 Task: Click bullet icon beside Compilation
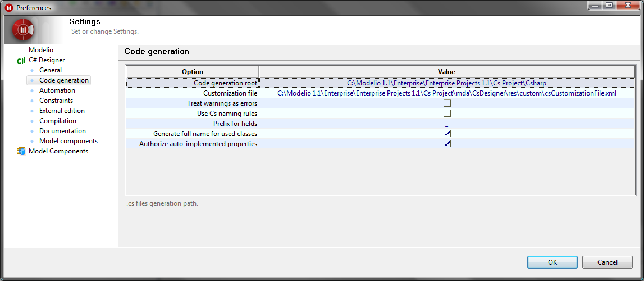click(x=32, y=121)
